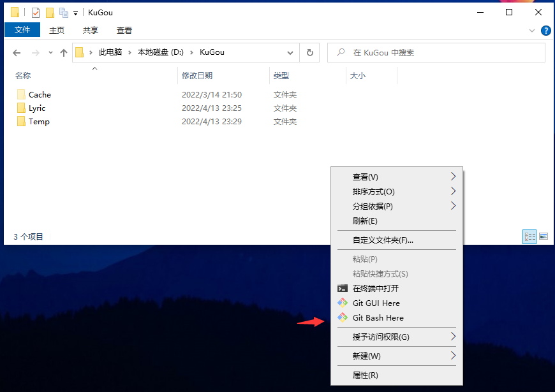This screenshot has width=555, height=392.
Task: Go forward with the right arrow
Action: point(35,53)
